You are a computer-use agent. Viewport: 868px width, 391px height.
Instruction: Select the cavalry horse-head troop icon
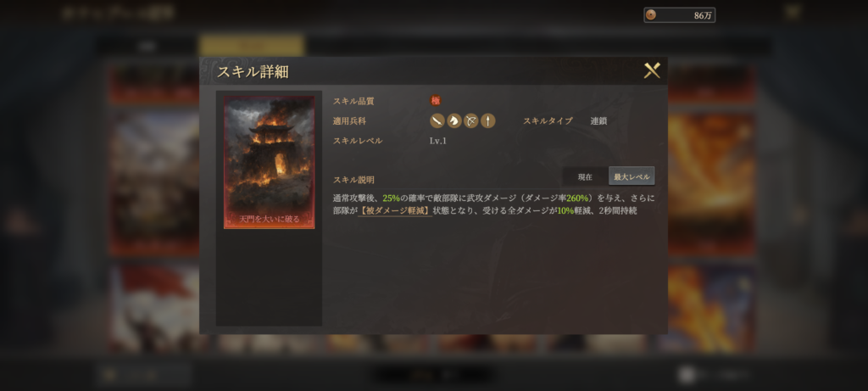pos(454,120)
